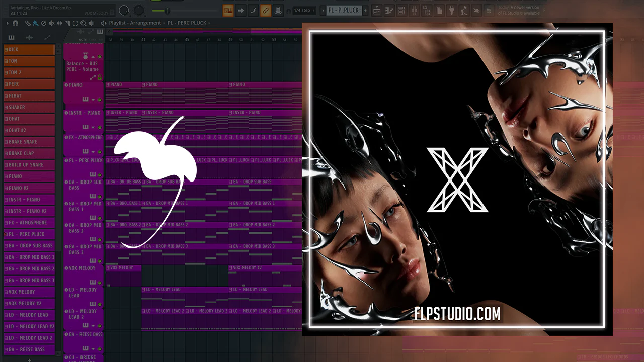This screenshot has height=362, width=644.
Task: Mute the BA - DROP SUB BASS track LED
Action: [100, 196]
